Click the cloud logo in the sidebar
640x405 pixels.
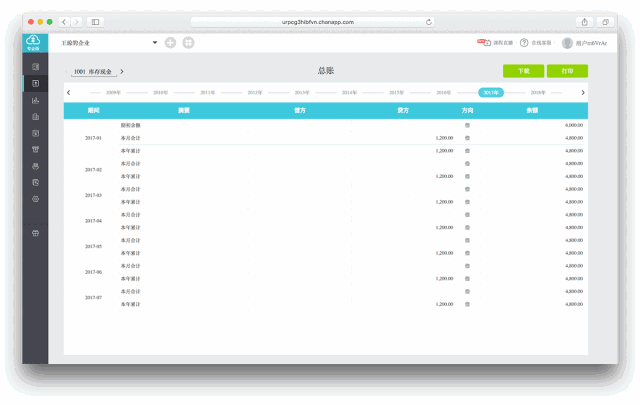tap(35, 42)
